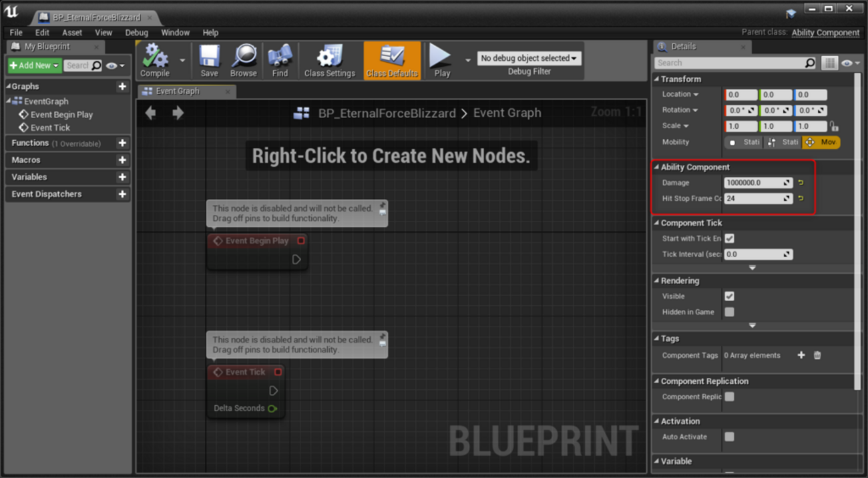Screen dimensions: 868x478
Task: Toggle Start with Tick Enabled checkbox
Action: 729,238
